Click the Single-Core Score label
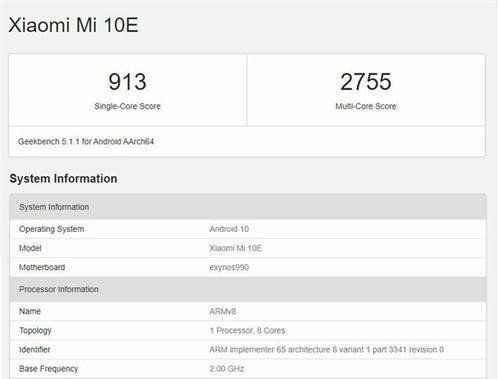Image resolution: width=500 pixels, height=379 pixels. pos(127,106)
